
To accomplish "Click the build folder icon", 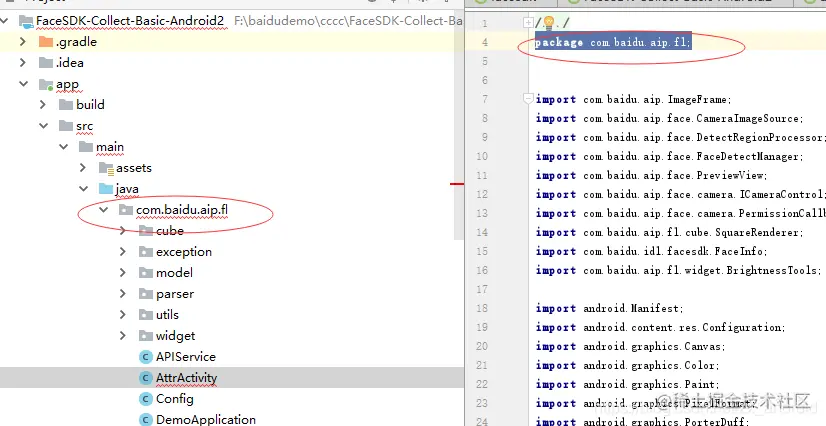I will [x=66, y=105].
